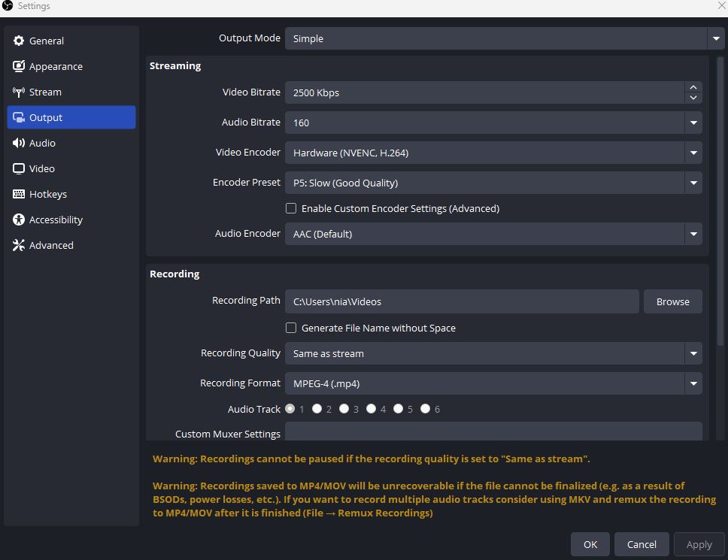This screenshot has height=560, width=728.
Task: Click the Accessibility icon in sidebar
Action: pos(19,220)
